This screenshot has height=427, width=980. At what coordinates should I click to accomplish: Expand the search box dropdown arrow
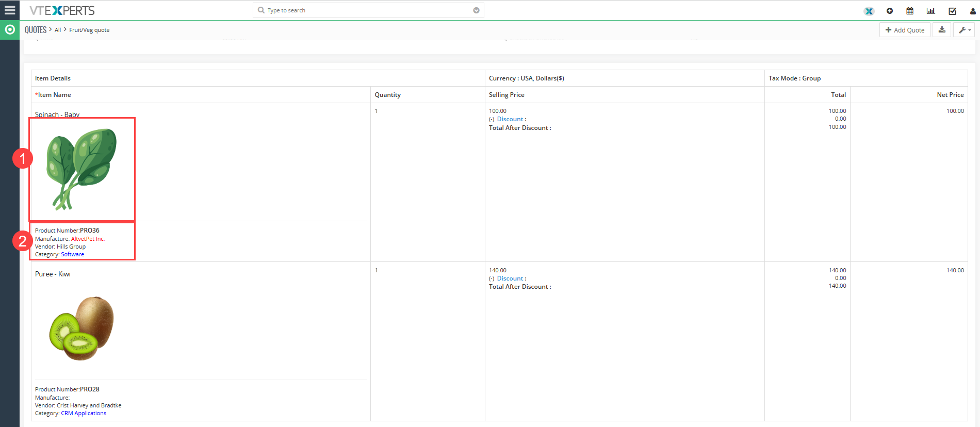[x=476, y=10]
